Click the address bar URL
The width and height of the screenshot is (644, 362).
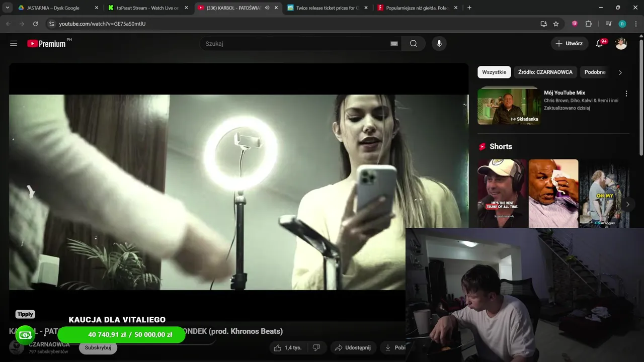tap(102, 24)
